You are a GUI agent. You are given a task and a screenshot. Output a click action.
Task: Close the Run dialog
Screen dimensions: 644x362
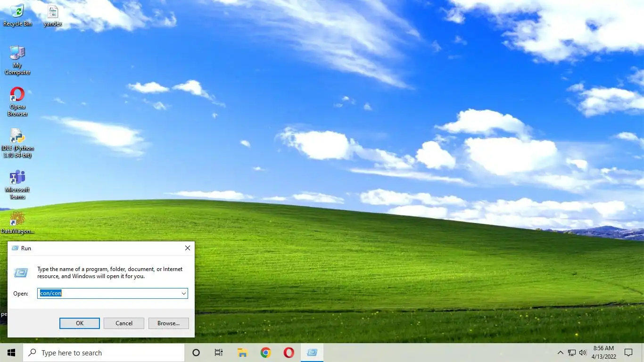tap(187, 248)
